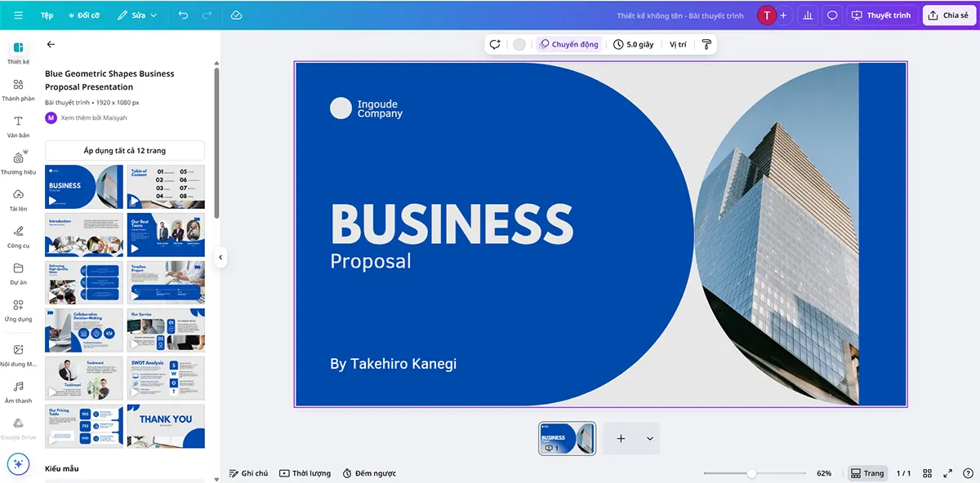Select the Our Best Team template thumbnail
980x483 pixels.
[x=166, y=235]
